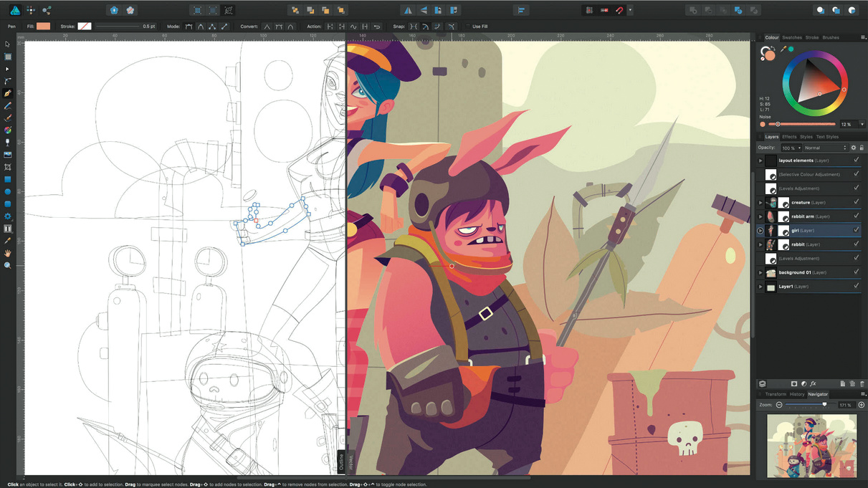Select the Pen tool in the toolbar
Viewport: 868px width, 488px height.
pyautogui.click(x=8, y=93)
